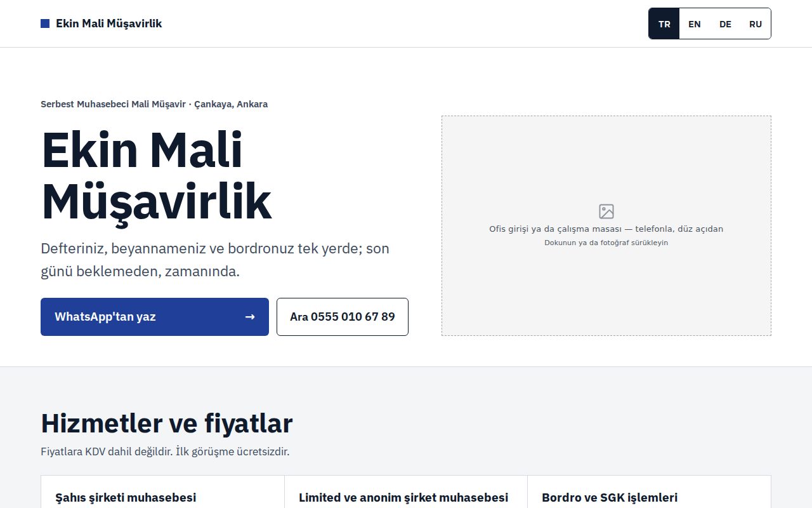The image size is (812, 508).
Task: Open the Limited ve anonim şirket muhasebesi card
Action: (406, 492)
